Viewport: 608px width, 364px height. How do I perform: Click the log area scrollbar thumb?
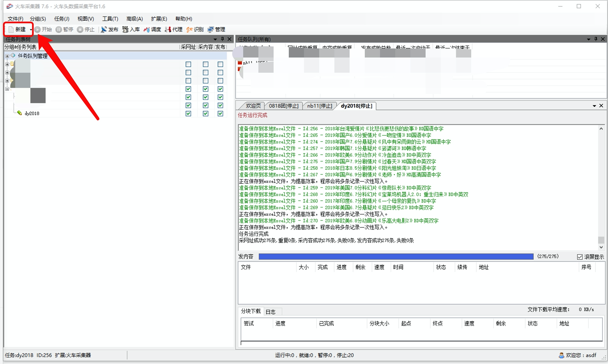(601, 240)
